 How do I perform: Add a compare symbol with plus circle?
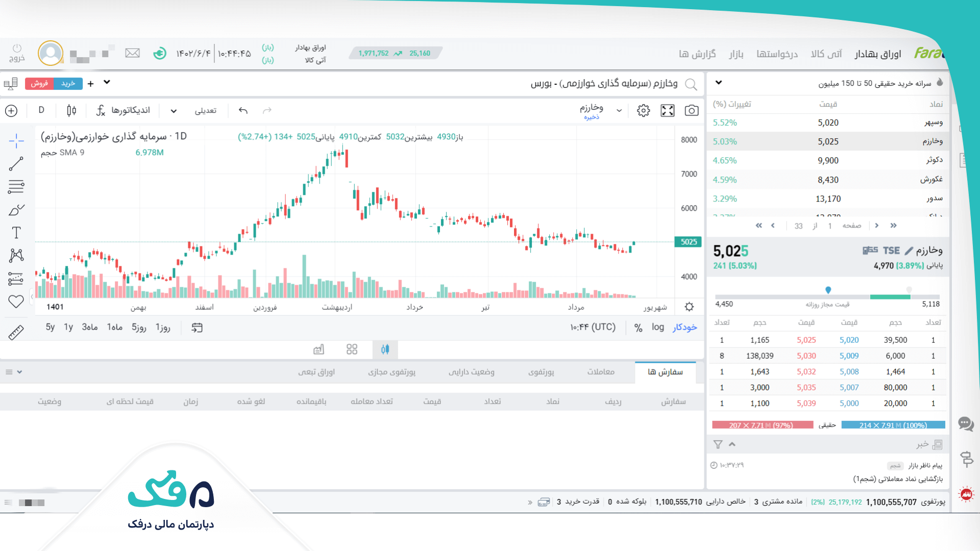pos(11,110)
